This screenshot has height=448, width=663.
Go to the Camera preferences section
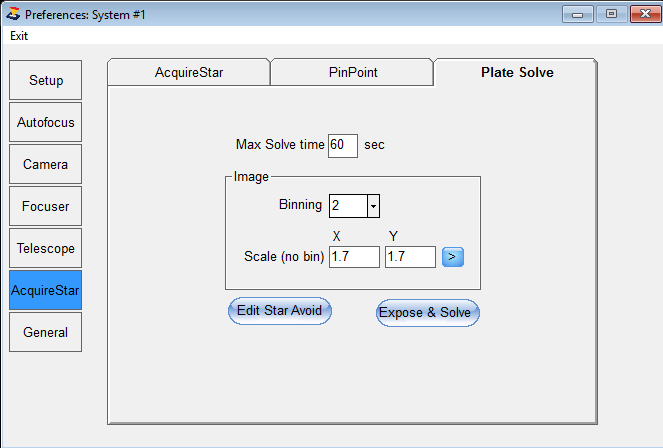[x=46, y=164]
